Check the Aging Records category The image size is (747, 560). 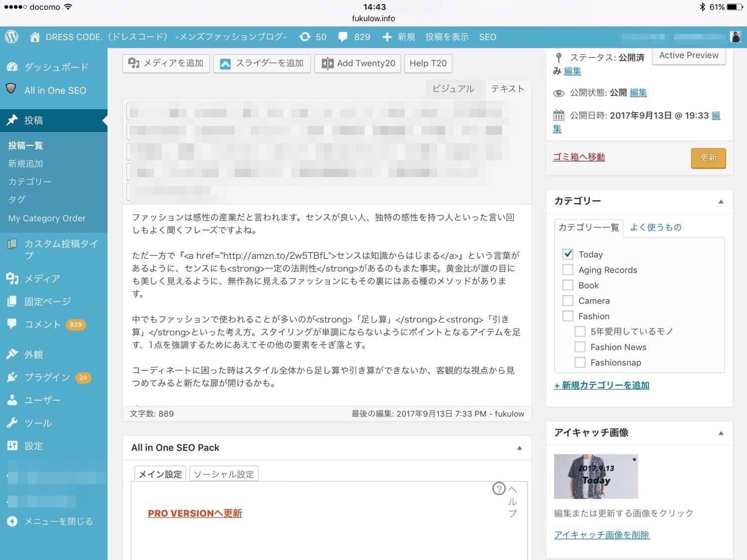[x=568, y=270]
